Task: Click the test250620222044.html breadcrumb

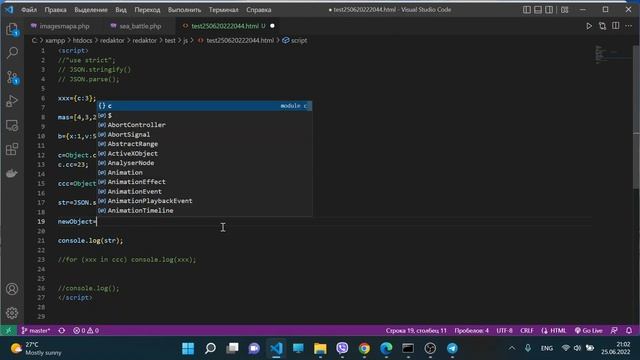Action: pyautogui.click(x=240, y=40)
